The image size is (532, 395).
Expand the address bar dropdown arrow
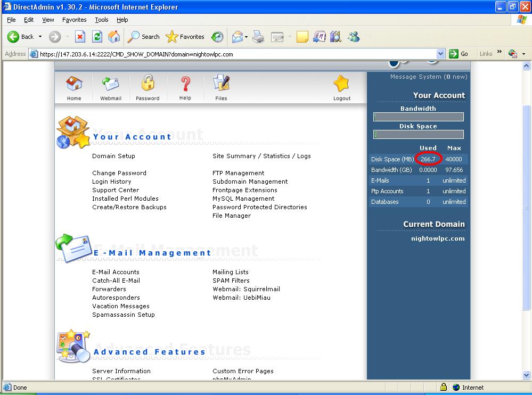tap(440, 54)
